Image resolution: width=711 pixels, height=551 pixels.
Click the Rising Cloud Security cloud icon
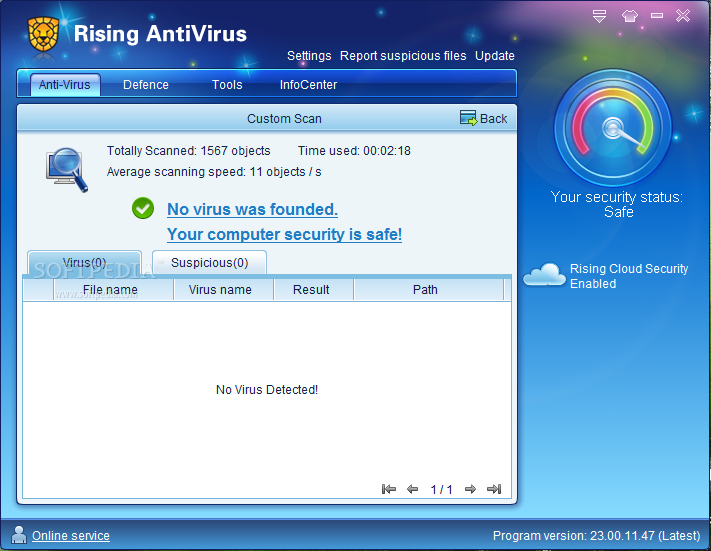pos(544,274)
